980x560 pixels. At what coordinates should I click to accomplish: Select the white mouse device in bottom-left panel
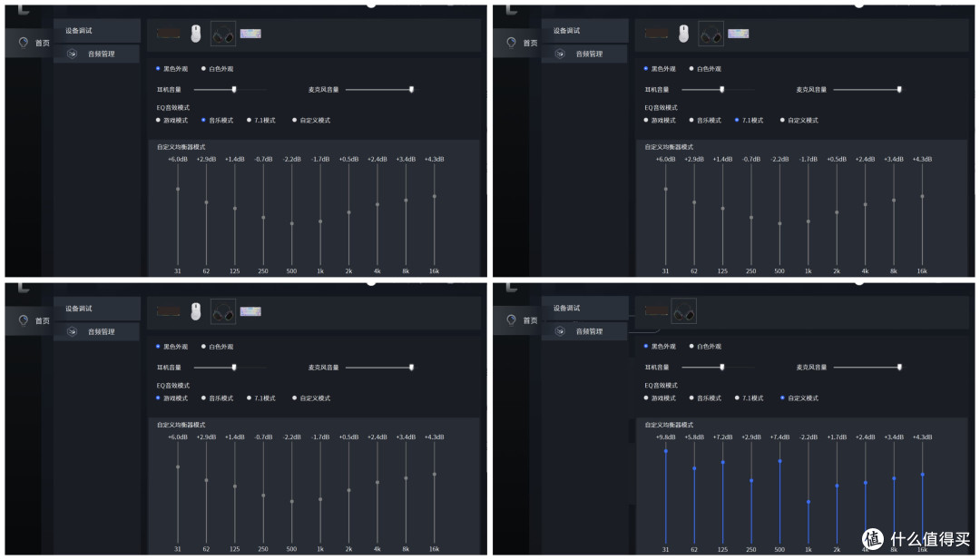click(196, 311)
